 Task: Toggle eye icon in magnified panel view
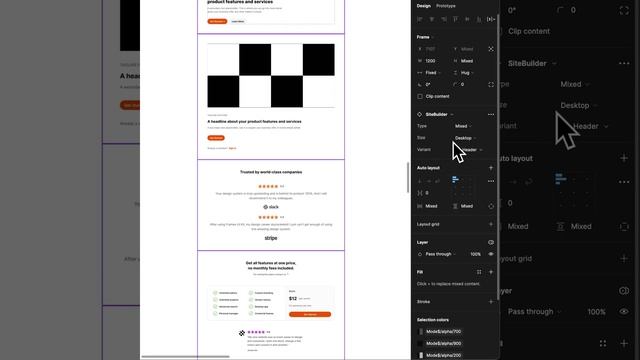(624, 311)
